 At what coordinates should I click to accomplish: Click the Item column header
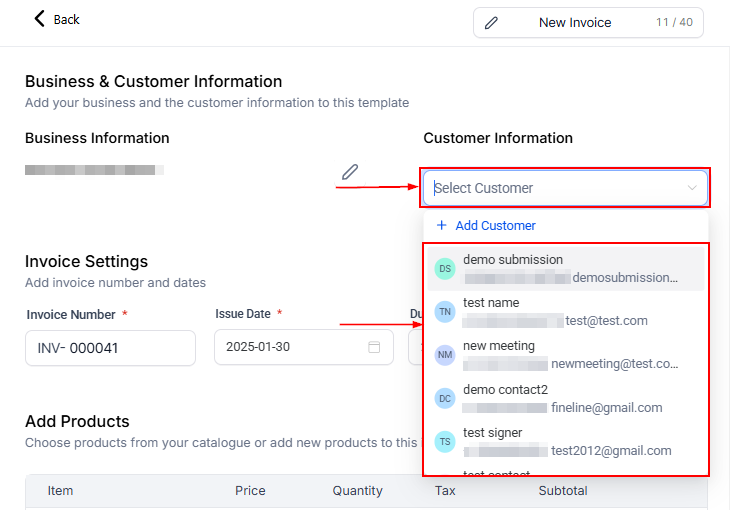(x=60, y=491)
